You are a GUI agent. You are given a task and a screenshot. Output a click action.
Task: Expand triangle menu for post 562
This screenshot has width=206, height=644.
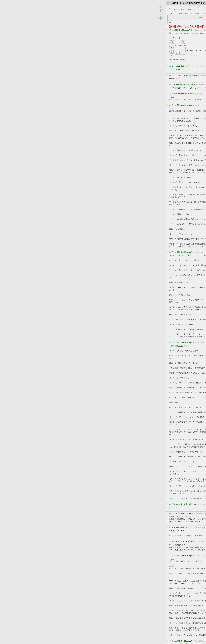[x=167, y=75]
